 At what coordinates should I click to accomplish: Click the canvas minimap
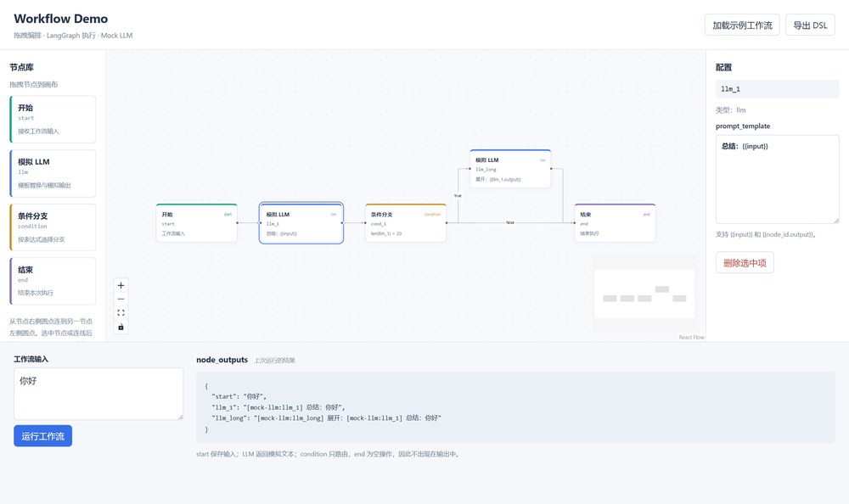644,294
